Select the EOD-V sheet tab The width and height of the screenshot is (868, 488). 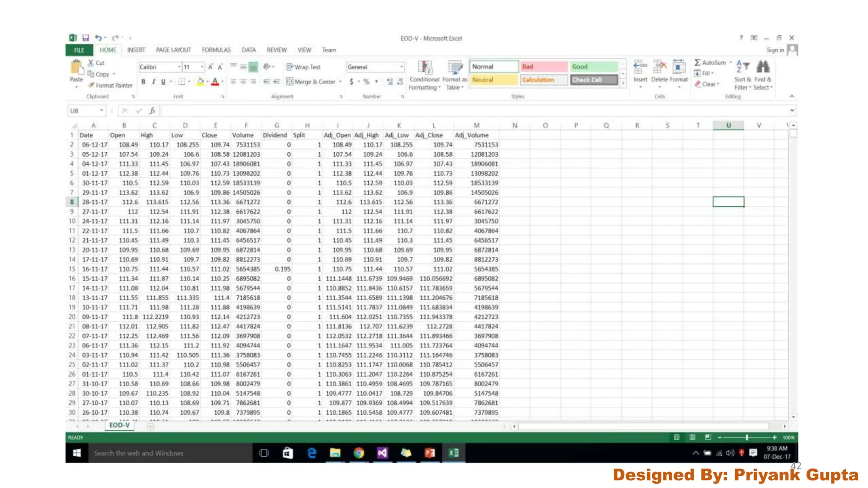click(x=120, y=425)
